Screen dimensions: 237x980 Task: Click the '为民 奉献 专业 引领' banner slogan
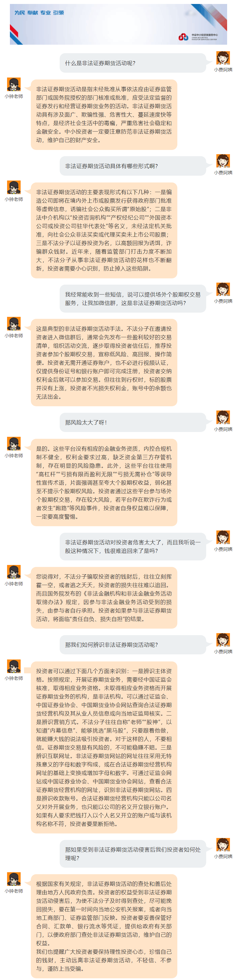coord(39,12)
